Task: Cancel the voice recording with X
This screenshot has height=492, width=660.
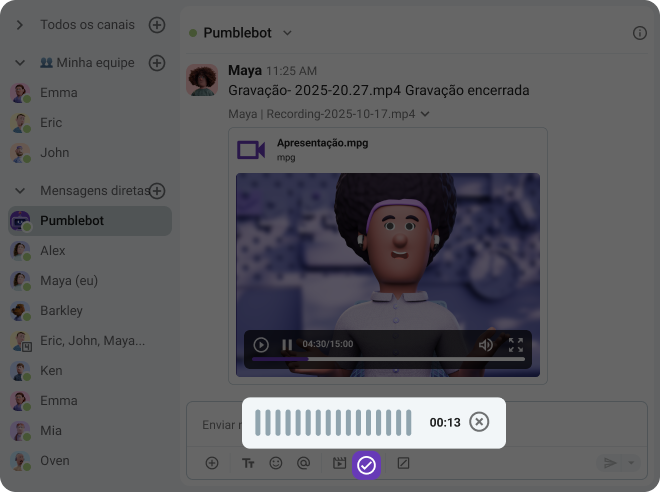Action: [479, 422]
